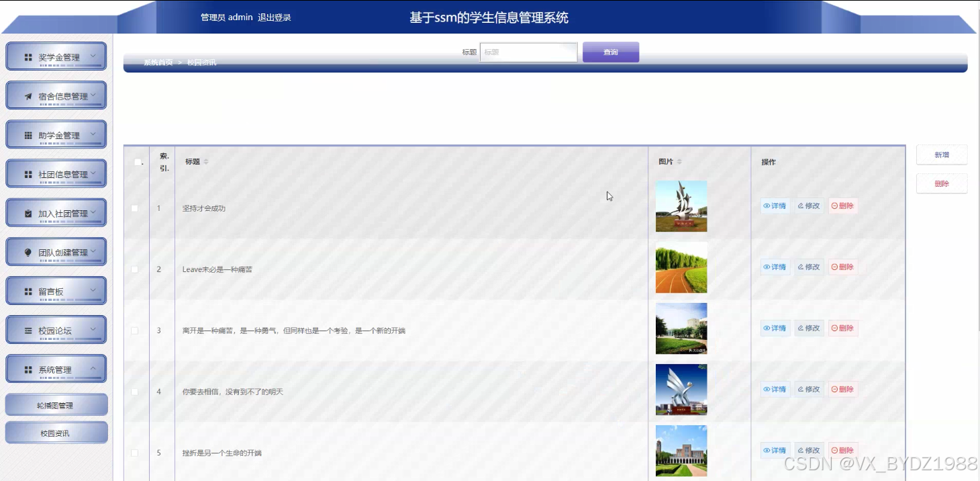The height and width of the screenshot is (481, 980).
Task: Expand the 校园论坛 menu chevron
Action: tap(93, 329)
